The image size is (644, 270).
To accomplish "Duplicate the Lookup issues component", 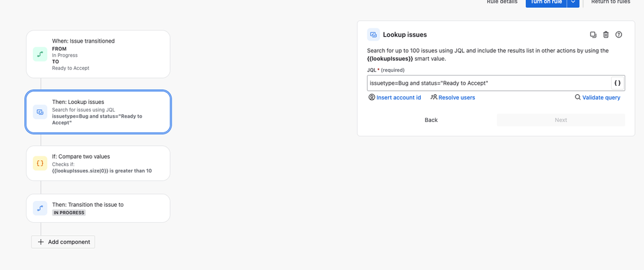I will tap(593, 35).
